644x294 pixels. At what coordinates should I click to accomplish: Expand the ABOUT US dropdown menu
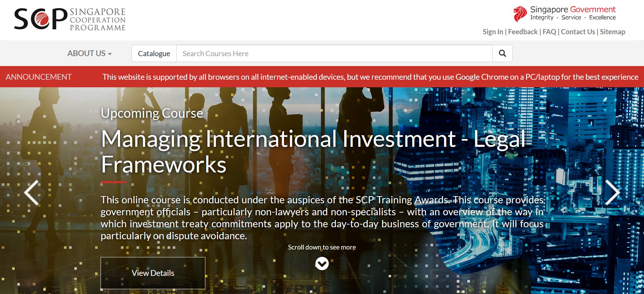89,53
